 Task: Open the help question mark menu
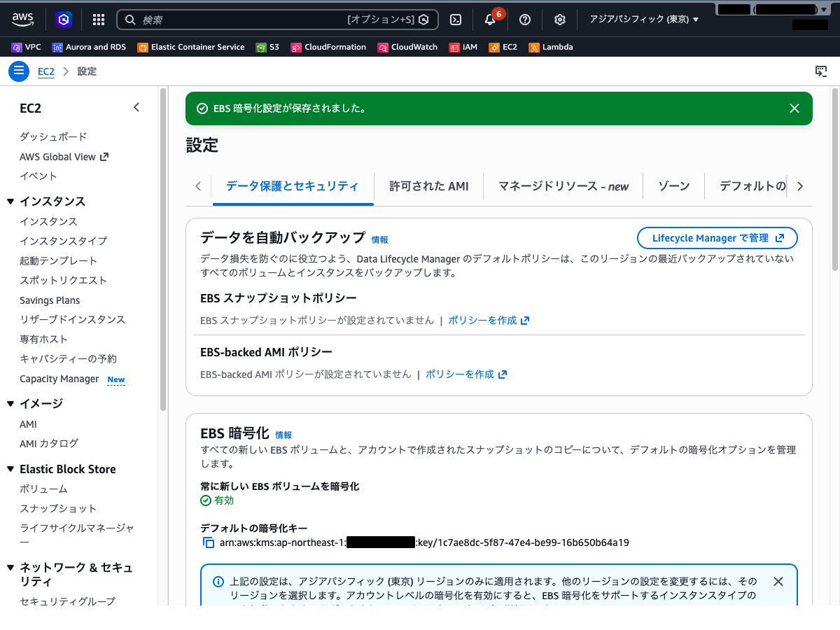pyautogui.click(x=525, y=20)
